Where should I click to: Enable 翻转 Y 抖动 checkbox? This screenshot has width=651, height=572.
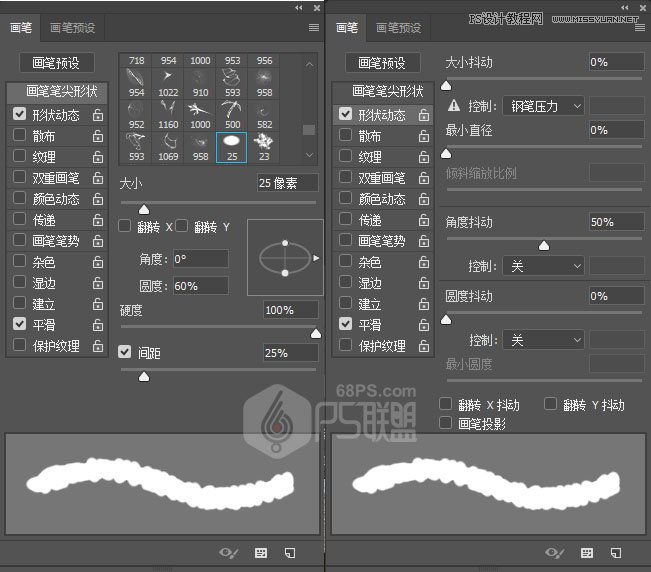550,403
